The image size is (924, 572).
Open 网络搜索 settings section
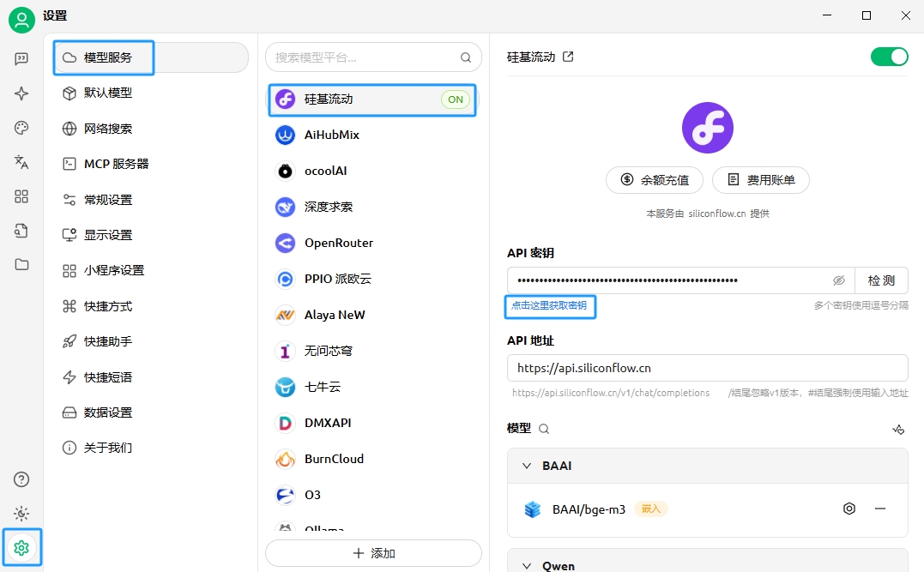(x=151, y=129)
